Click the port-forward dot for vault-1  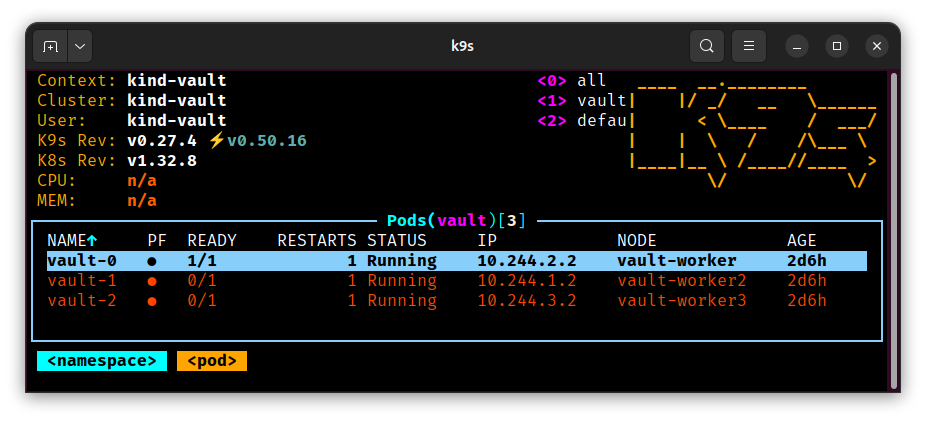point(152,282)
